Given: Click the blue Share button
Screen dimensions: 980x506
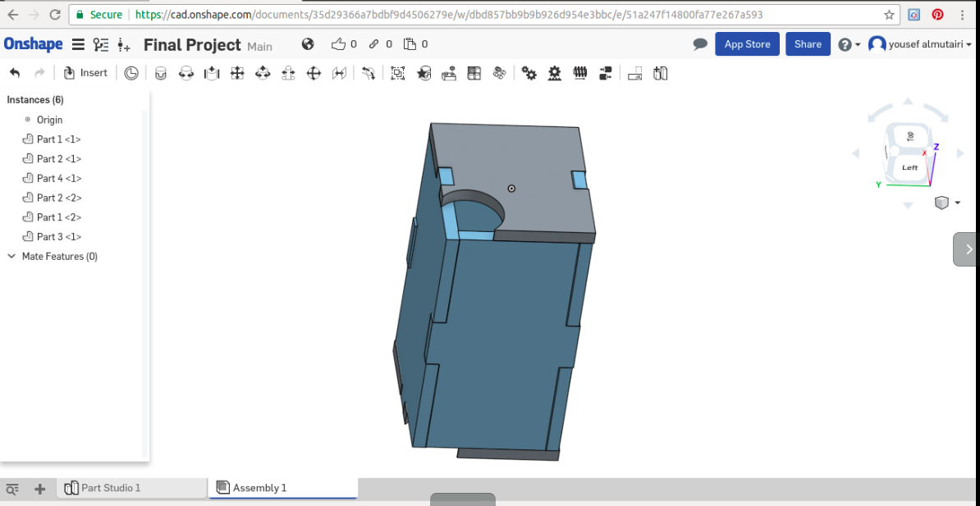Looking at the screenshot, I should point(808,44).
